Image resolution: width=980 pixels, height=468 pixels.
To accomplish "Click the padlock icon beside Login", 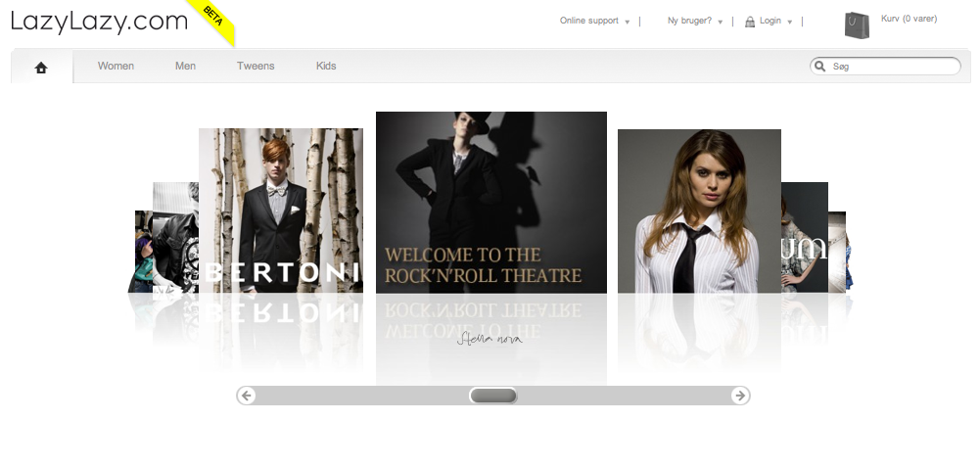I will [750, 22].
